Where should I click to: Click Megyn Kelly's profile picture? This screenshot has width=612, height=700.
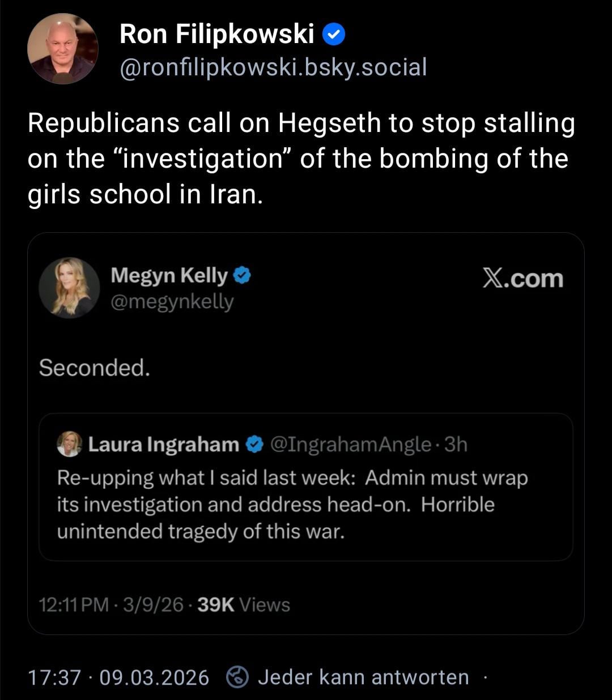click(69, 287)
